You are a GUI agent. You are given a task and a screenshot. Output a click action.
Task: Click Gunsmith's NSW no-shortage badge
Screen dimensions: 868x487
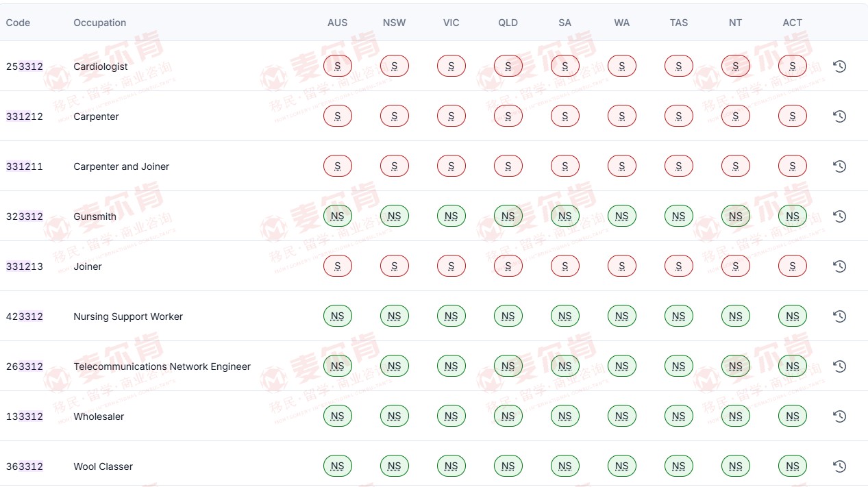pyautogui.click(x=394, y=216)
